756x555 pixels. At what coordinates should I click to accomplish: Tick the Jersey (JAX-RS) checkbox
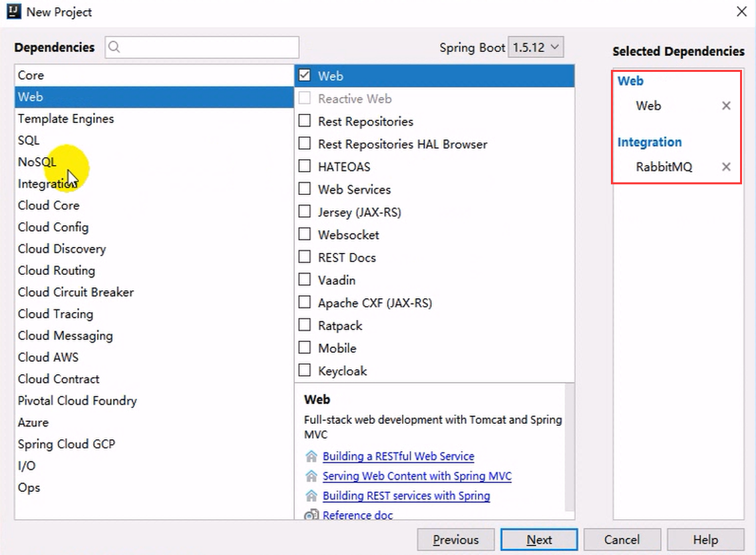[305, 211]
